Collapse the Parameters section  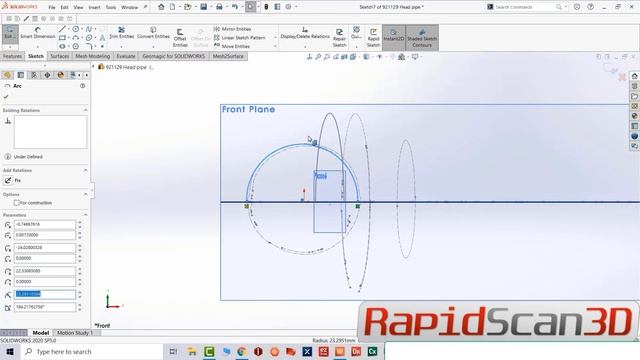(x=85, y=215)
